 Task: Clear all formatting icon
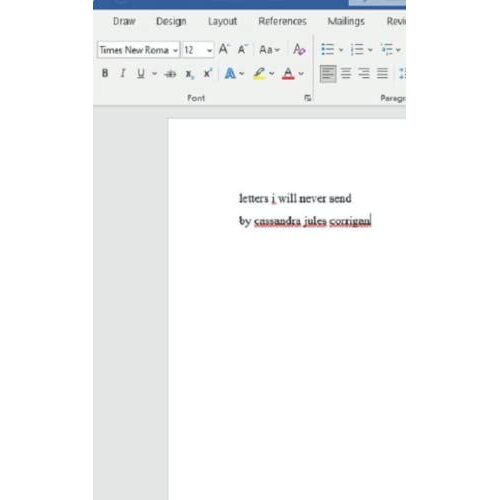(299, 49)
